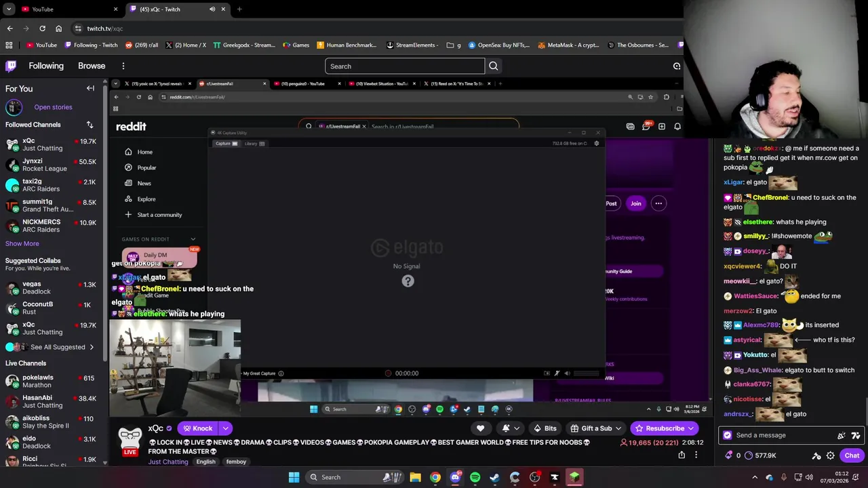Run Twitch search with the magnifier button
Screen dimensions: 868x488
[494, 66]
